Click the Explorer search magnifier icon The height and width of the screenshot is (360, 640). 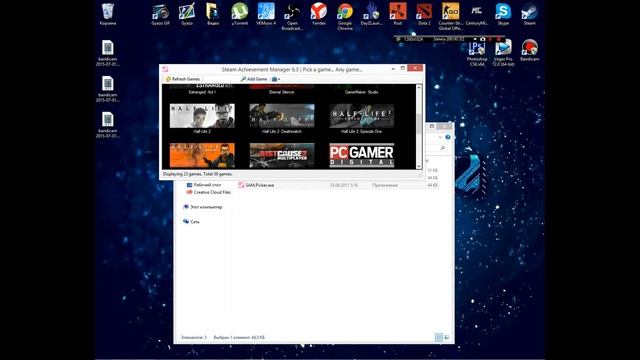coord(442,148)
